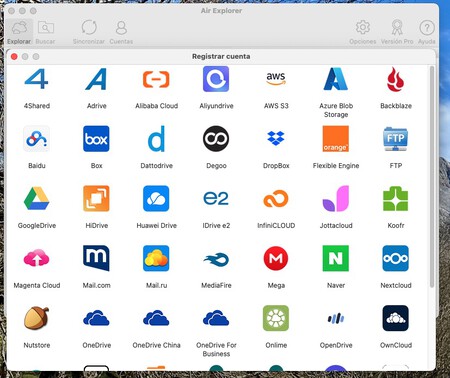This screenshot has height=378, width=450.
Task: Choose the Koofr green icon
Action: 396,198
